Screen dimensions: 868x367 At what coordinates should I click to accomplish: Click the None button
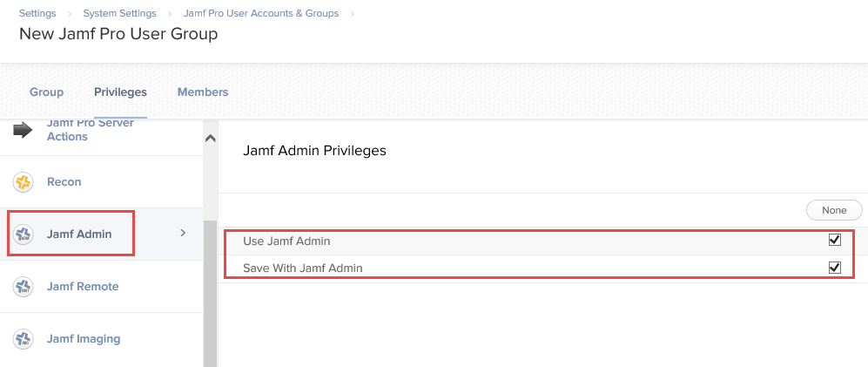834,210
